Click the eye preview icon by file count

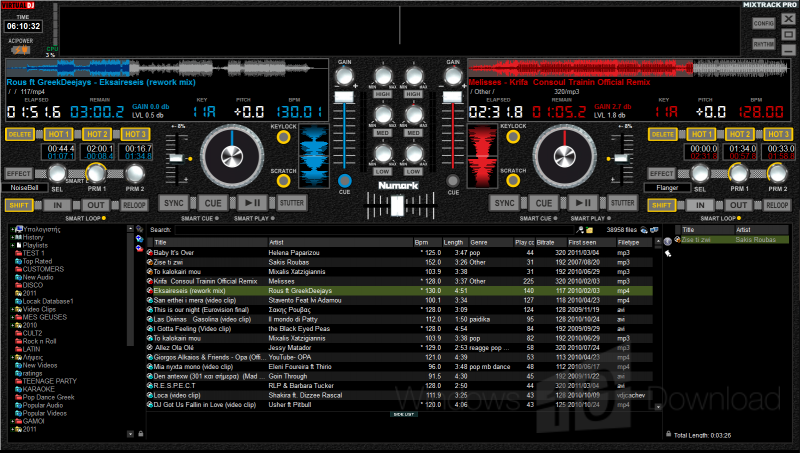click(x=644, y=230)
